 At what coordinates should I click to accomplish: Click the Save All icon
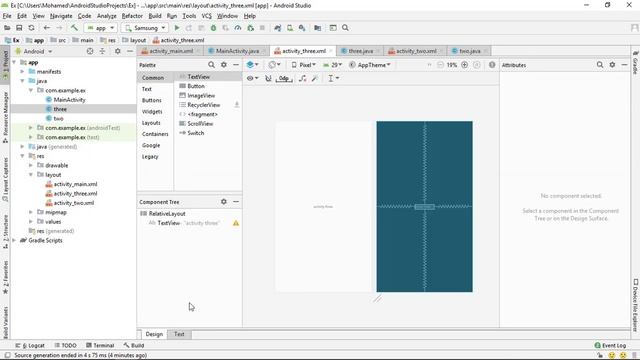coord(19,28)
